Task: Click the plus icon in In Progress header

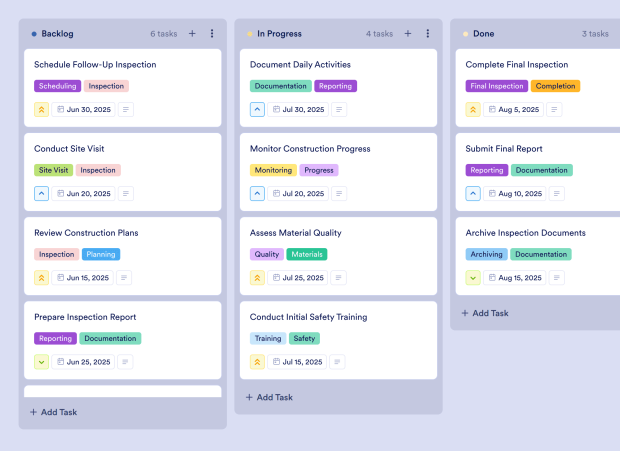Action: [408, 34]
